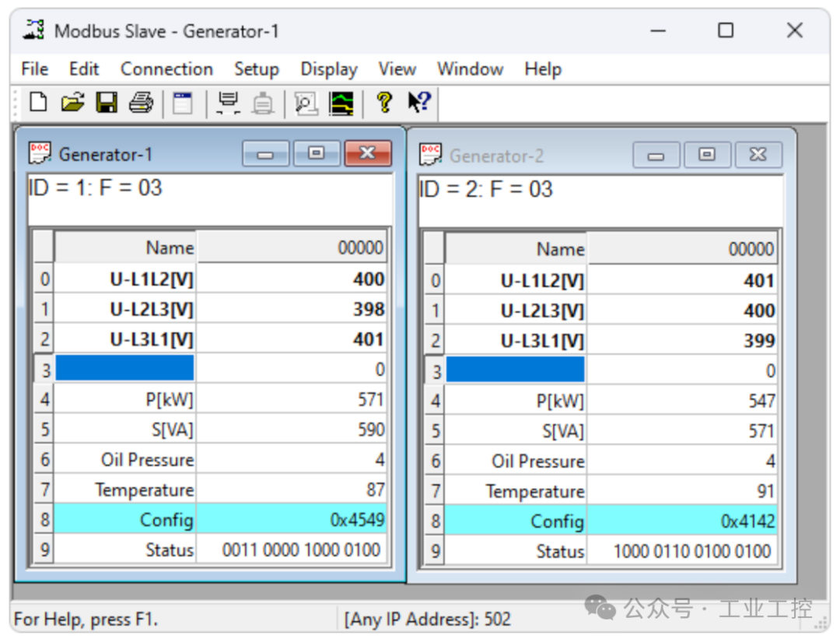Click Status value 1000 0110 0100 0100
840x642 pixels.
point(692,552)
